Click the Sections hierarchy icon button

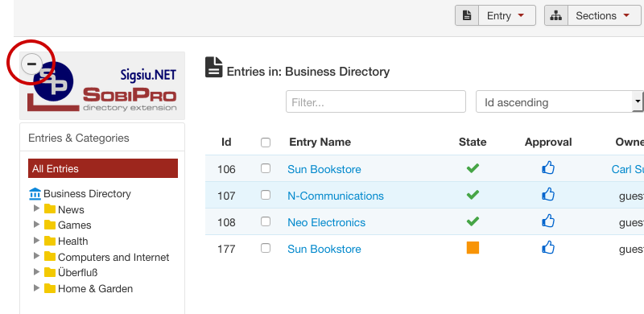(556, 15)
